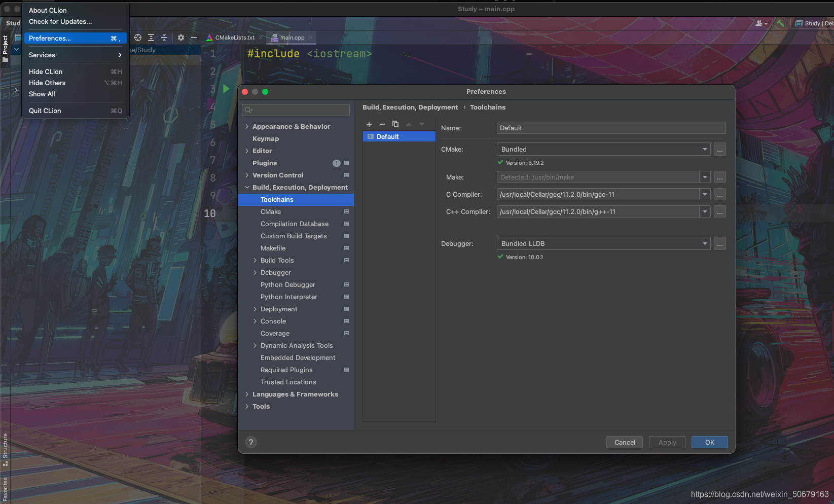
Task: Hide Project tool window with minus icon
Action: click(x=194, y=38)
